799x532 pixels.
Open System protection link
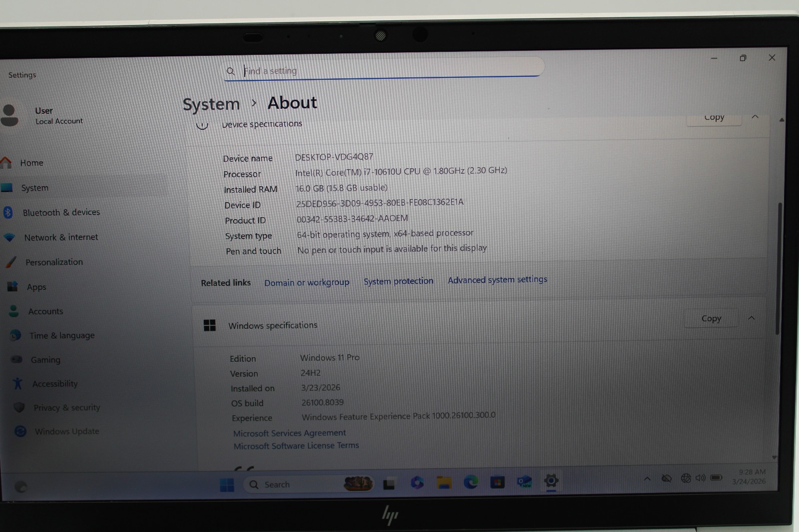[399, 281]
